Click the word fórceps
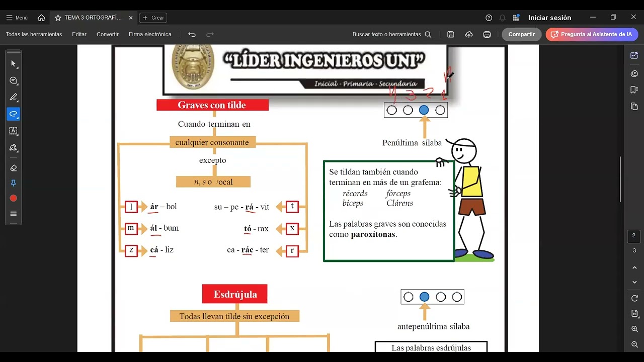Viewport: 644px width, 362px height. pos(398,194)
